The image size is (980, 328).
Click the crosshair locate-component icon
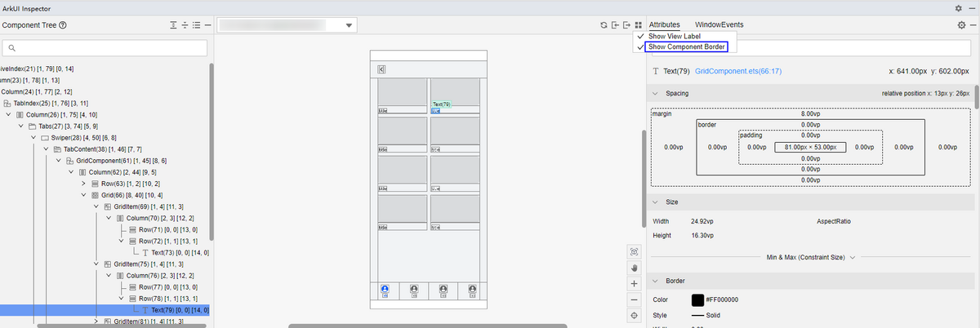coord(635,316)
